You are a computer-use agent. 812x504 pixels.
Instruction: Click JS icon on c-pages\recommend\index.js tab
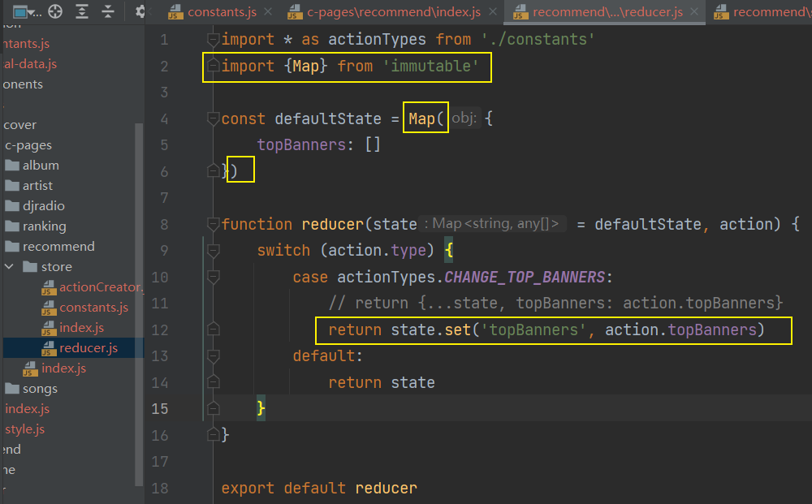[x=296, y=12]
